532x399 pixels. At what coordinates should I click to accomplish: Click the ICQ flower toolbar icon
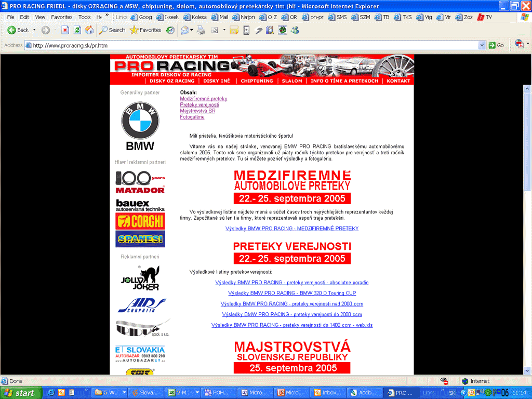tap(283, 30)
